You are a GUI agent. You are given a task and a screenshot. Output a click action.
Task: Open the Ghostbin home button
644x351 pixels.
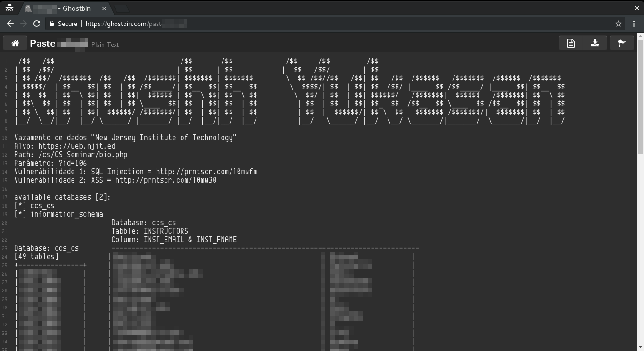tap(15, 43)
